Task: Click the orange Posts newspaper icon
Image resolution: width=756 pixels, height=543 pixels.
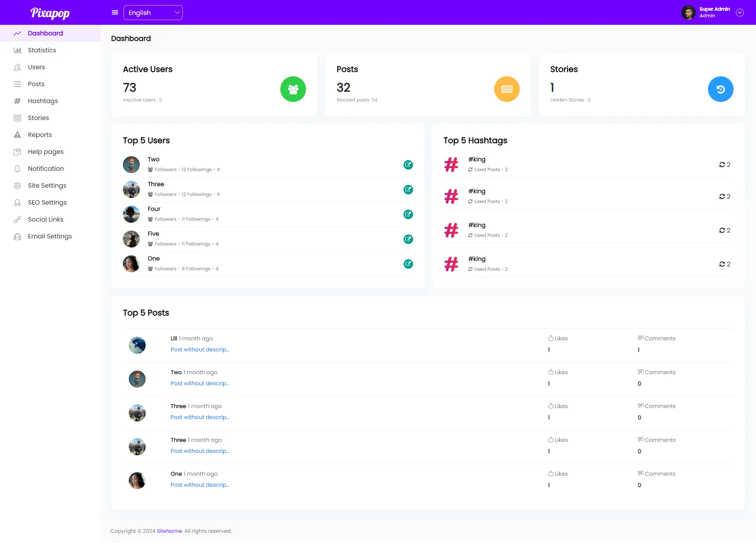Action: (x=507, y=89)
